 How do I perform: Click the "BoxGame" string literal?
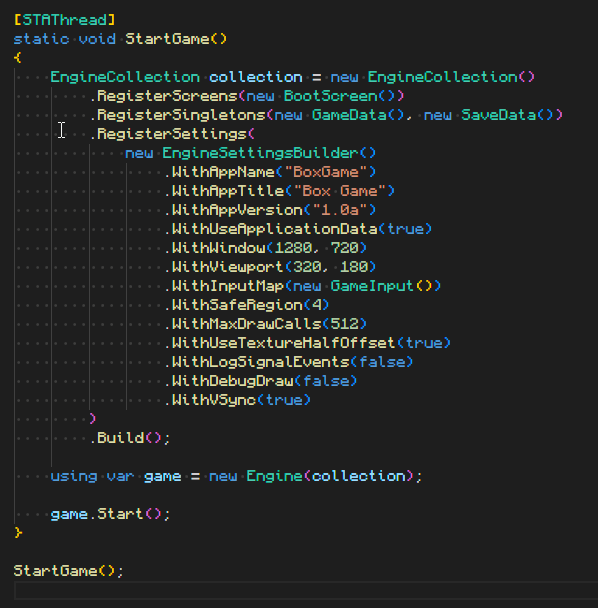click(x=326, y=172)
